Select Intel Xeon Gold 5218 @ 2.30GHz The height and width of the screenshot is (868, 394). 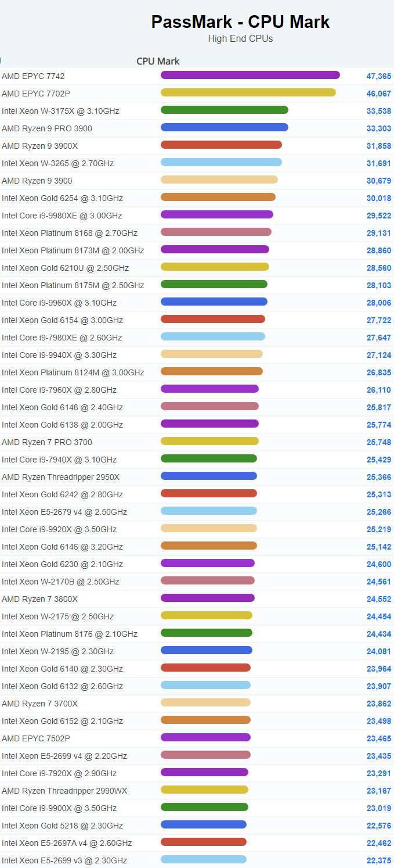(62, 826)
